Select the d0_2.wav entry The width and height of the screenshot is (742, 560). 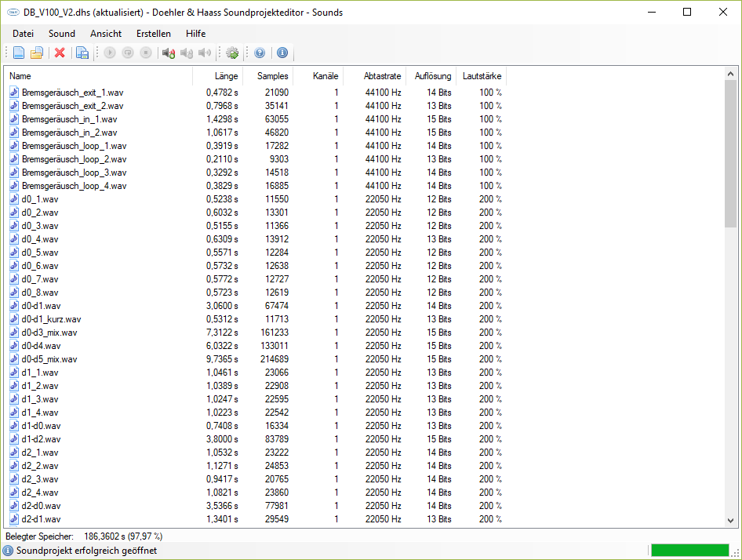click(x=40, y=213)
